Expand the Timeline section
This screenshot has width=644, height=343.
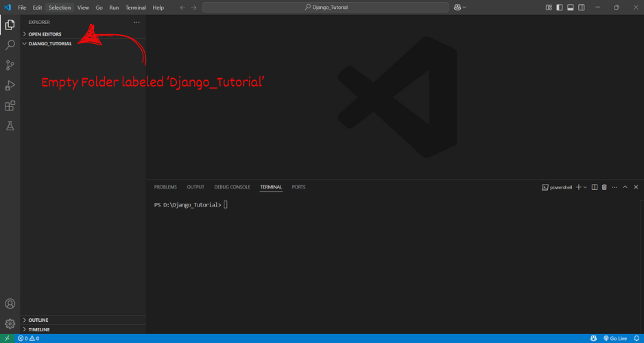point(83,329)
